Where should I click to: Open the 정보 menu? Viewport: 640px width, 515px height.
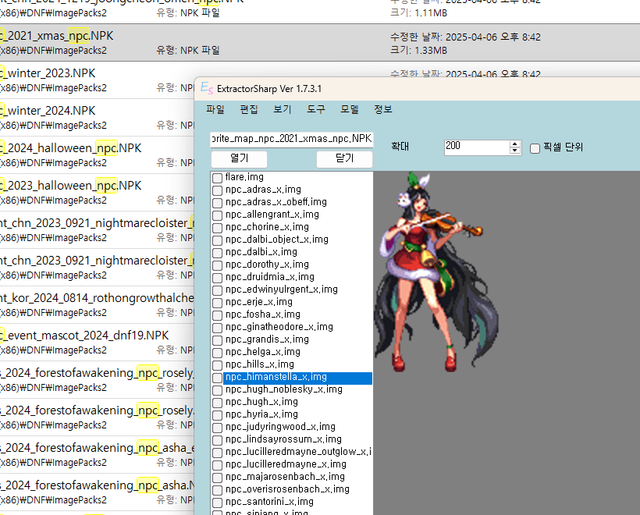click(383, 109)
